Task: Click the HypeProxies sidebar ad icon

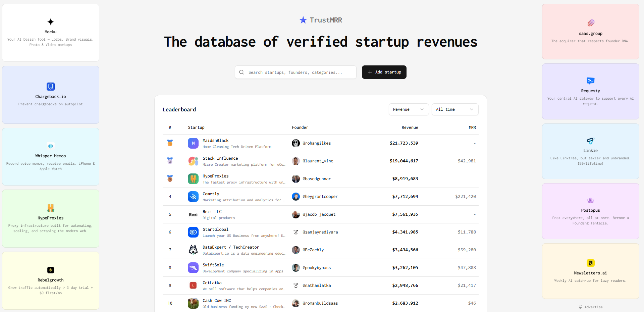Action: point(51,208)
